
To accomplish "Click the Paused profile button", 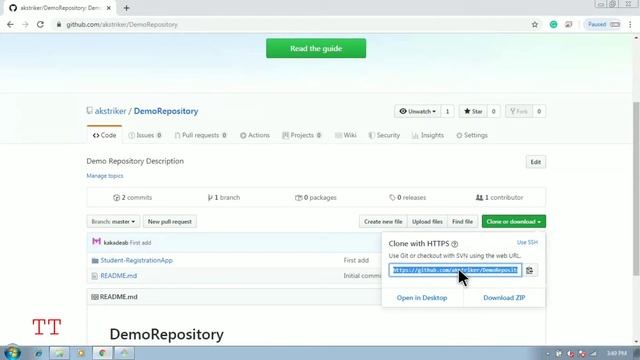I will click(x=603, y=24).
